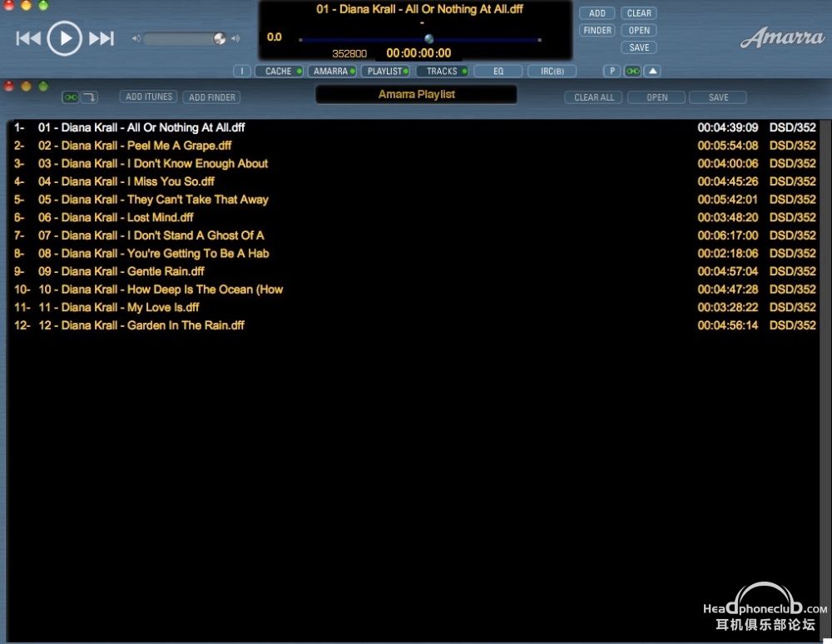
Task: Toggle the CACHE mode
Action: 279,71
